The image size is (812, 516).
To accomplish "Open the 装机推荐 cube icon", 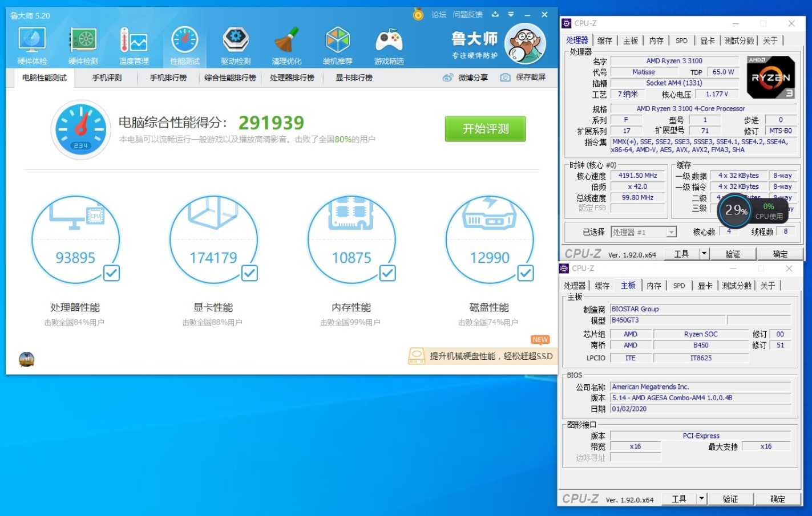I will [338, 40].
